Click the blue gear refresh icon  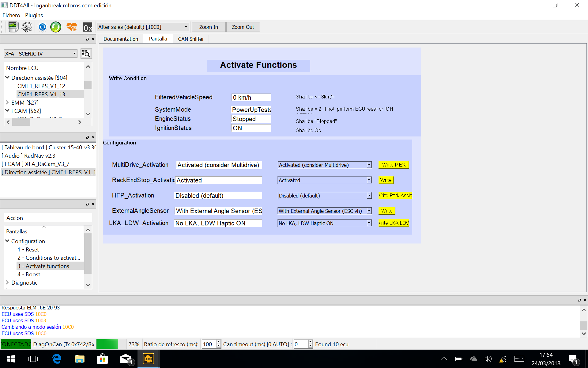(42, 27)
